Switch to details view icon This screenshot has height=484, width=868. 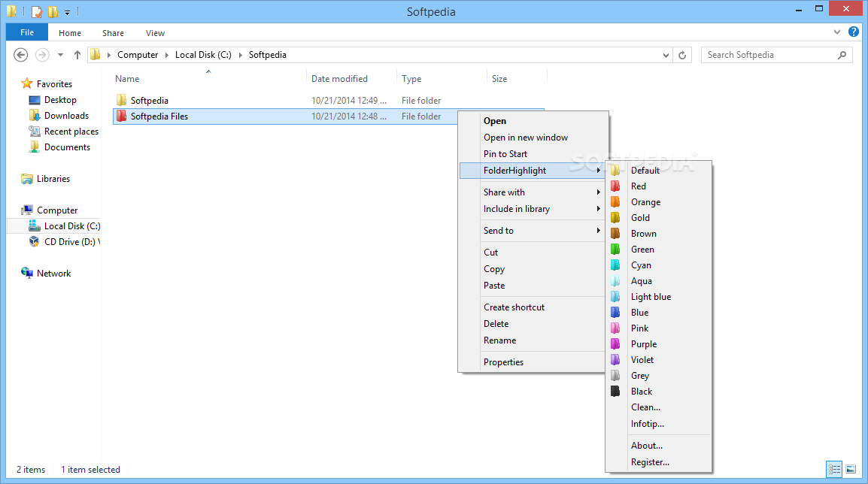[834, 469]
